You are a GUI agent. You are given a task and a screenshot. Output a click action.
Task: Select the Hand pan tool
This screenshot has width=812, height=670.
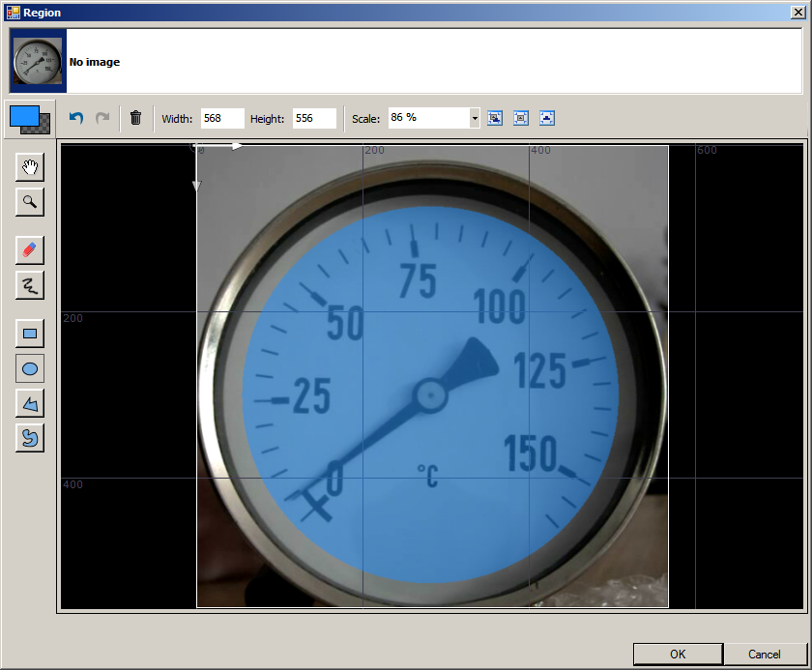30,167
